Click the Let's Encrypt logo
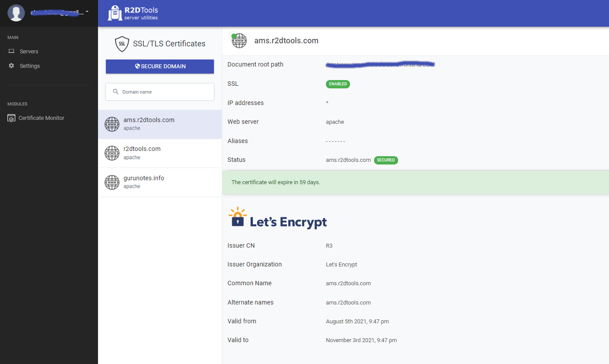The height and width of the screenshot is (364, 609). [278, 217]
